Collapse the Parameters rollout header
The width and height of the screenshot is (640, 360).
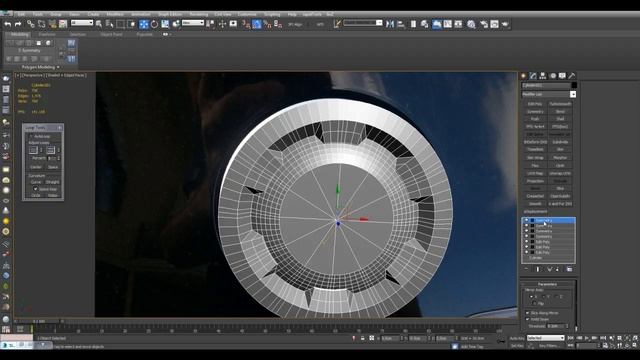pyautogui.click(x=547, y=284)
